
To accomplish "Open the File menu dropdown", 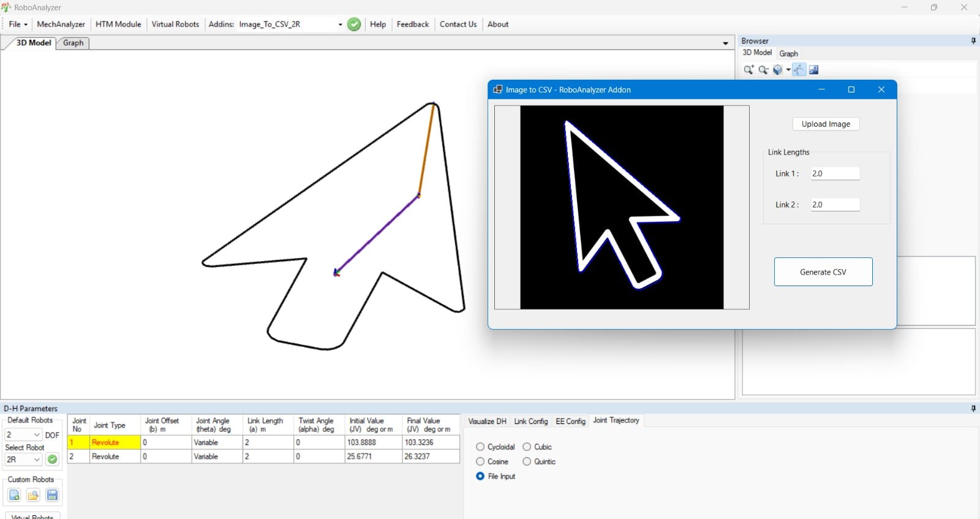I will point(18,25).
